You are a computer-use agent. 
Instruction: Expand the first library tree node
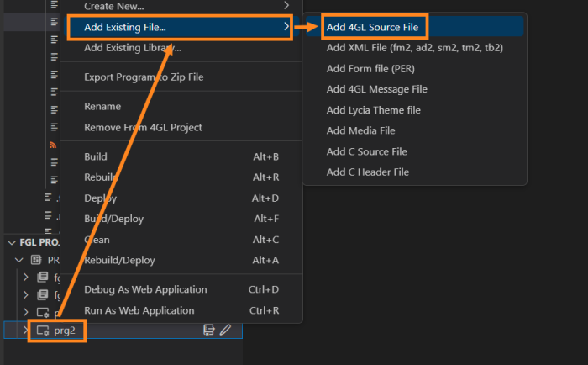point(25,277)
